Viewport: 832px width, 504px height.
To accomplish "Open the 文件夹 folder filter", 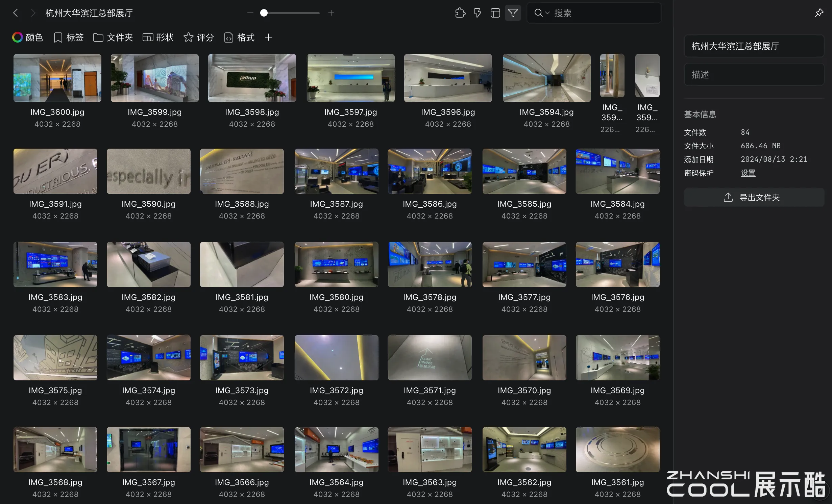I will (113, 37).
